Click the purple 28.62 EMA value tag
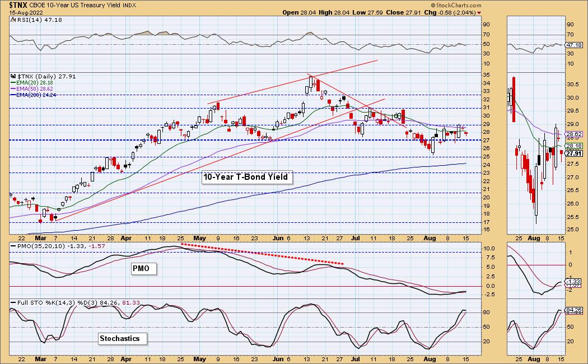 click(574, 134)
